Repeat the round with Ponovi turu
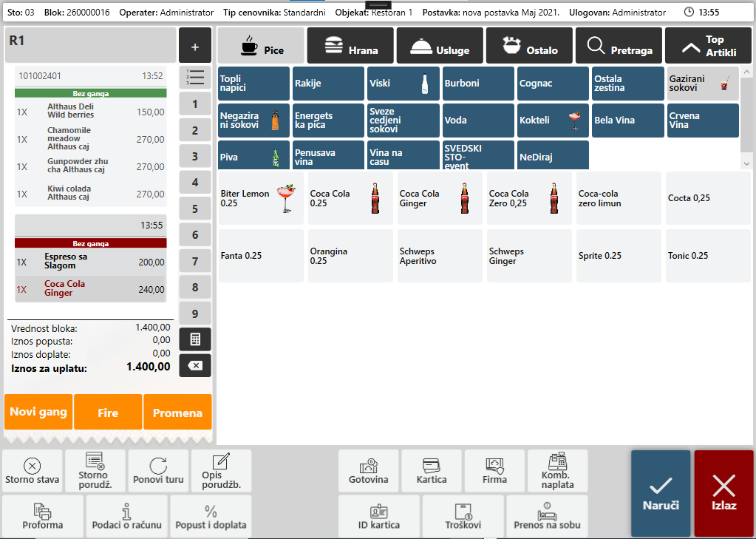The width and height of the screenshot is (756, 539). tap(158, 471)
